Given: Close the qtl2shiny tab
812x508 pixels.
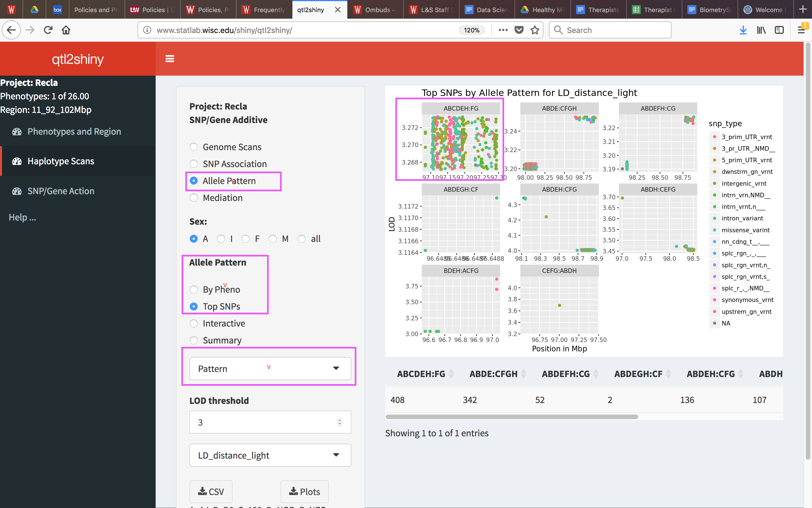Looking at the screenshot, I should click(338, 10).
